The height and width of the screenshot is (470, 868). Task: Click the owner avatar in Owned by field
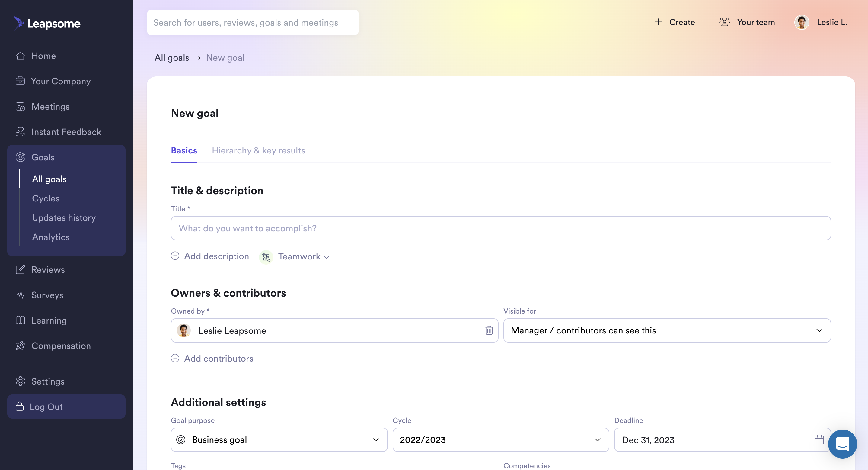tap(183, 330)
